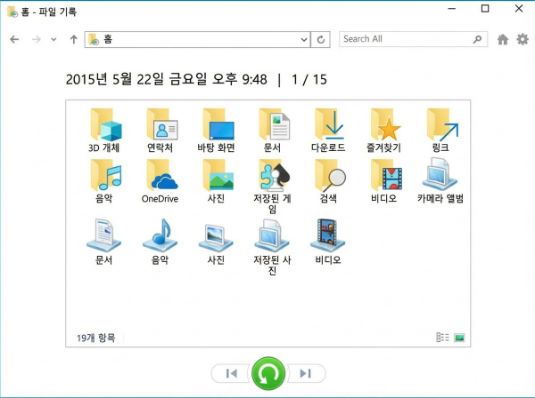The image size is (535, 398).
Task: Close the 파일 기록 window
Action: coord(519,9)
